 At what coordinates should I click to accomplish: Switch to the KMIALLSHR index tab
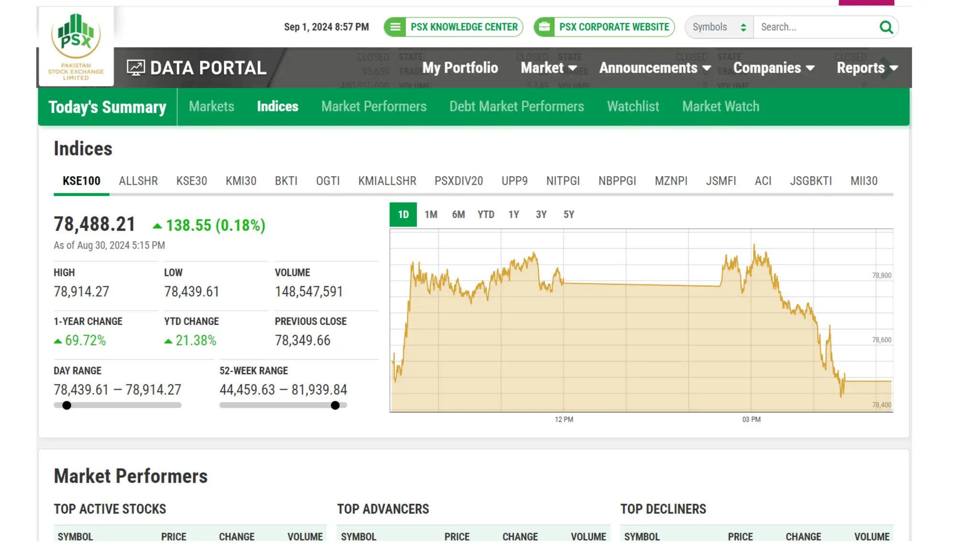pyautogui.click(x=387, y=181)
